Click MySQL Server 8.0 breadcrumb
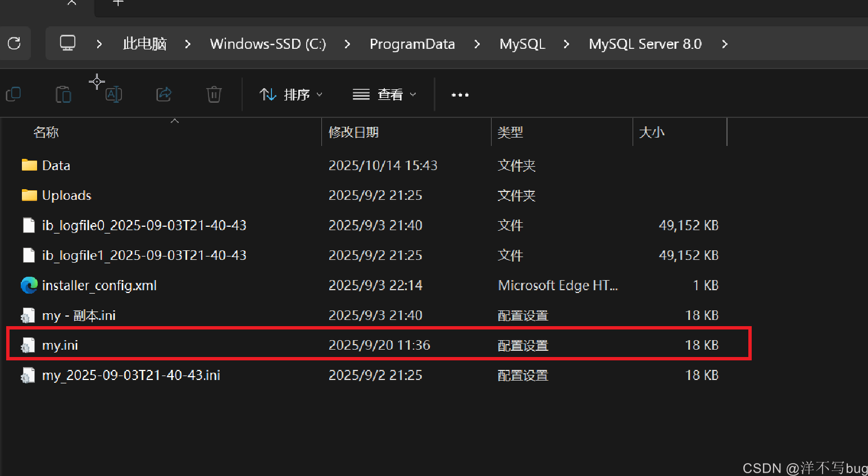The height and width of the screenshot is (476, 868). click(645, 44)
